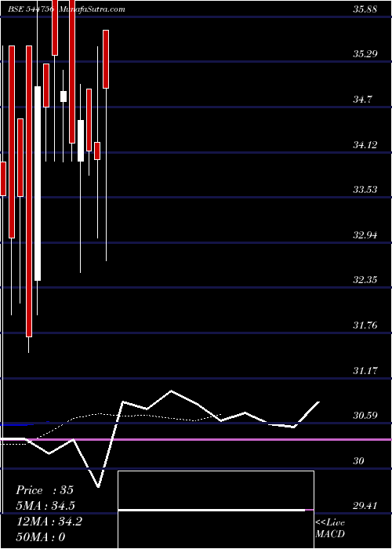392x549 pixels.
Task: Click the MunafaSutra.com watermark text
Action: (92, 9)
